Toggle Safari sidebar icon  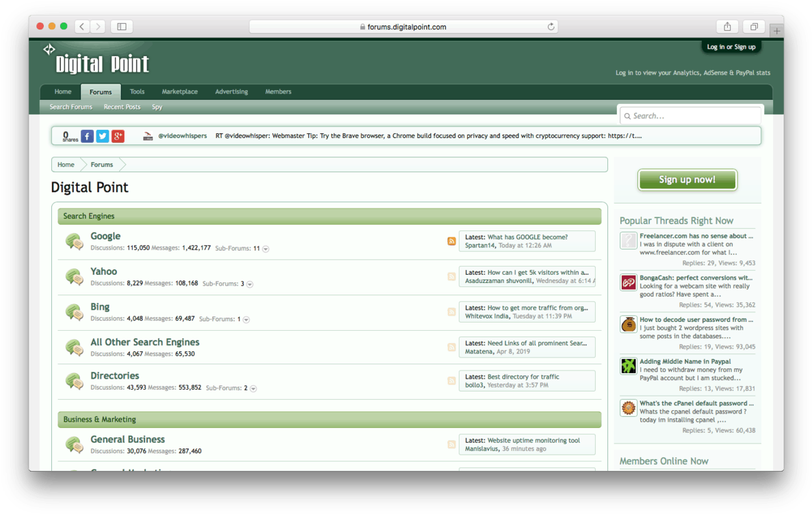[x=122, y=27]
